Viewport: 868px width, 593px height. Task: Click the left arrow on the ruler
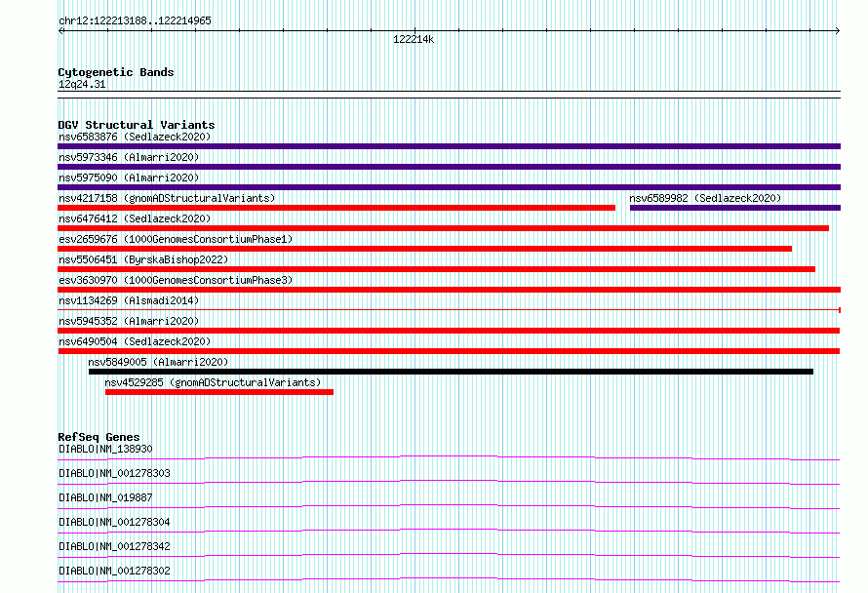pyautogui.click(x=61, y=31)
